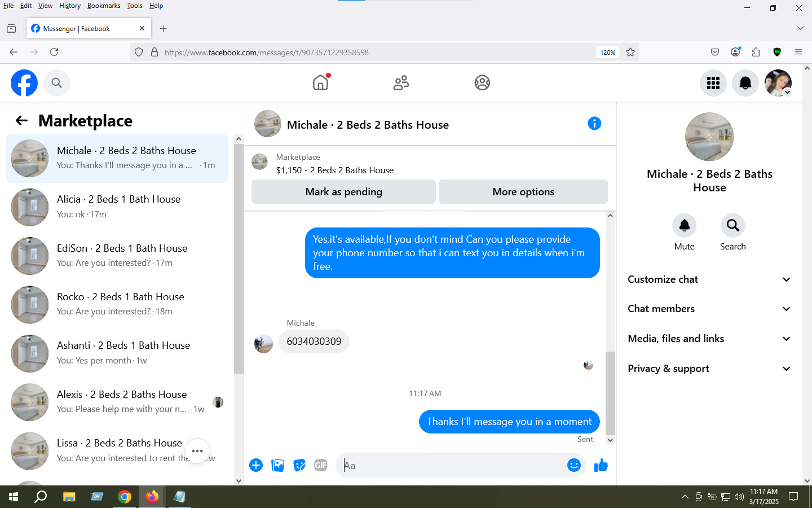Open the Friends icon in top navigation
This screenshot has width=812, height=508.
(401, 83)
